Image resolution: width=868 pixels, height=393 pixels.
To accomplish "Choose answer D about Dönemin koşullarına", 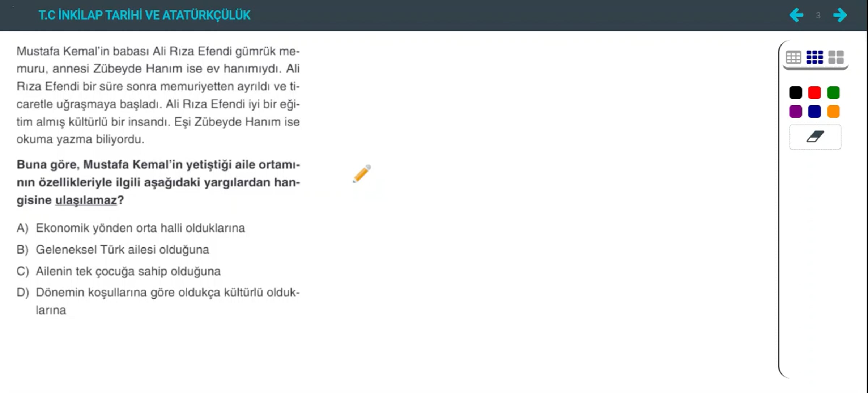I will pos(167,293).
